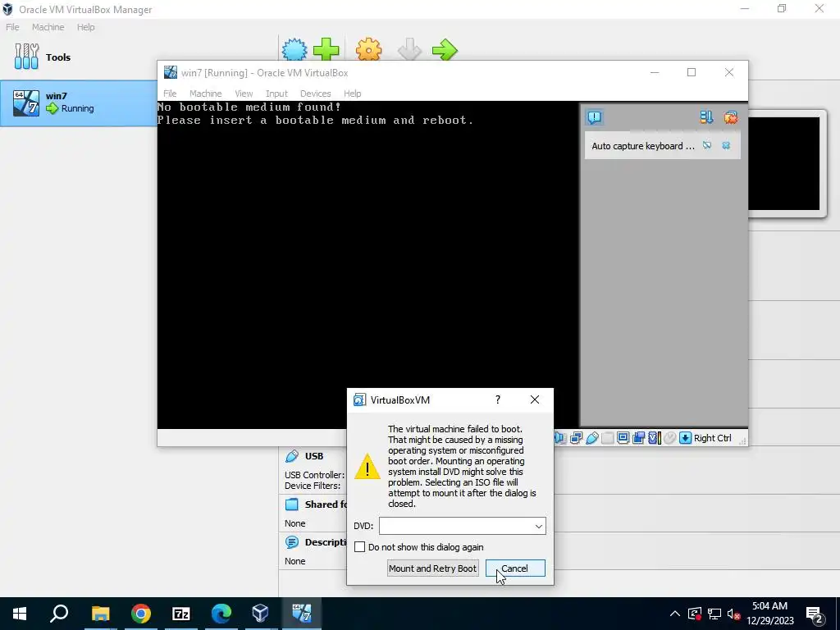Image resolution: width=840 pixels, height=630 pixels.
Task: Click the USB section header in details
Action: (x=314, y=456)
